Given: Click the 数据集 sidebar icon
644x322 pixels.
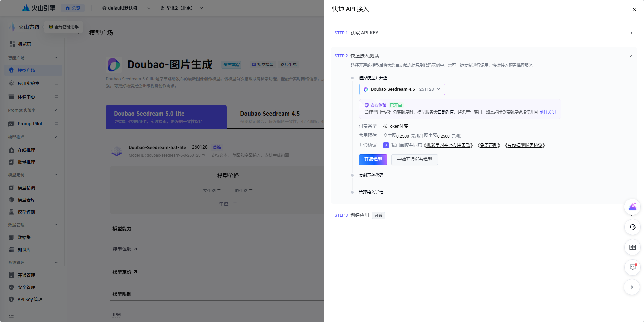Looking at the screenshot, I should click(x=11, y=237).
